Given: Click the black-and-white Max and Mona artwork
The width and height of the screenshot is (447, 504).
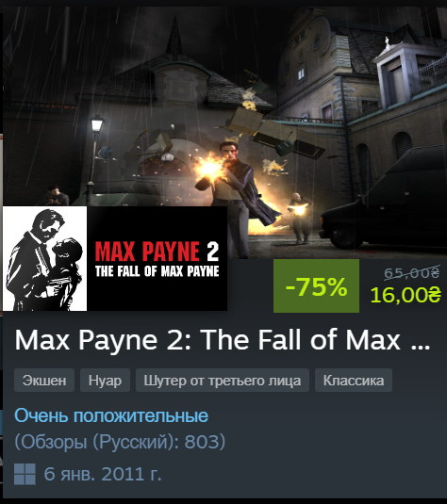Looking at the screenshot, I should 44,258.
